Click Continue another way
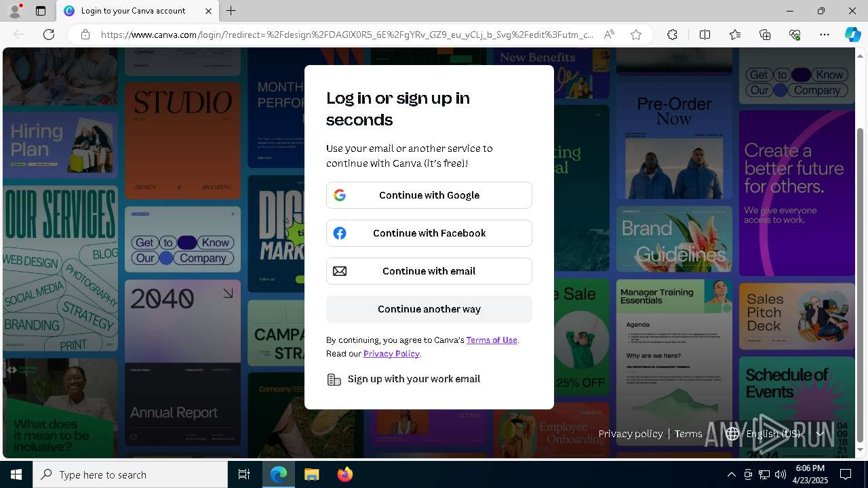868x488 pixels. coord(429,309)
